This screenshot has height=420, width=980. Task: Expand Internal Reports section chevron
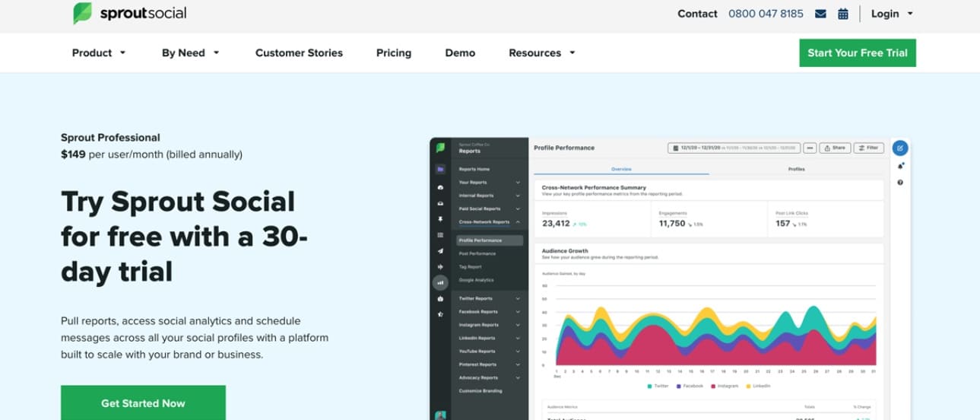pyautogui.click(x=518, y=196)
